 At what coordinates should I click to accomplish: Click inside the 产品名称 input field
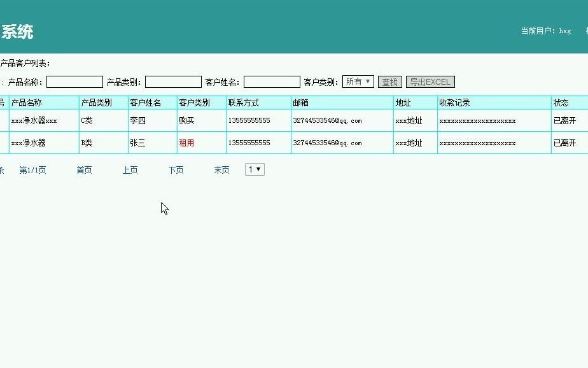click(74, 81)
